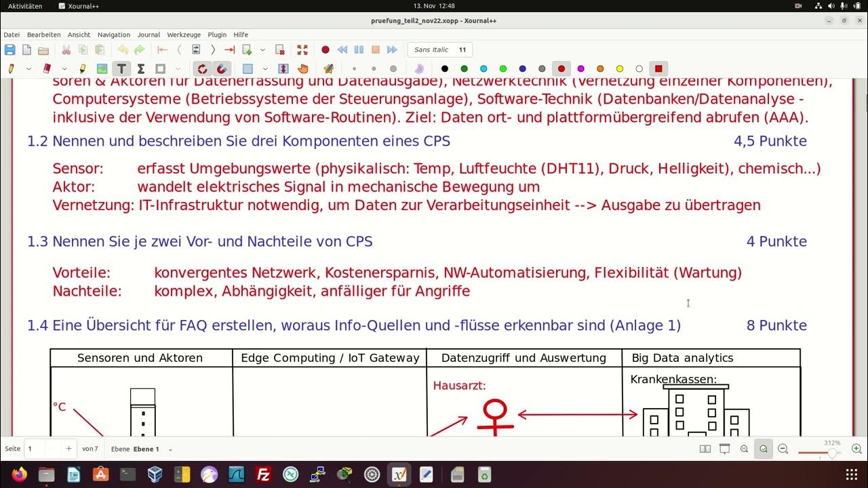This screenshot has height=488, width=868.
Task: Open the Journal menu
Action: [149, 35]
